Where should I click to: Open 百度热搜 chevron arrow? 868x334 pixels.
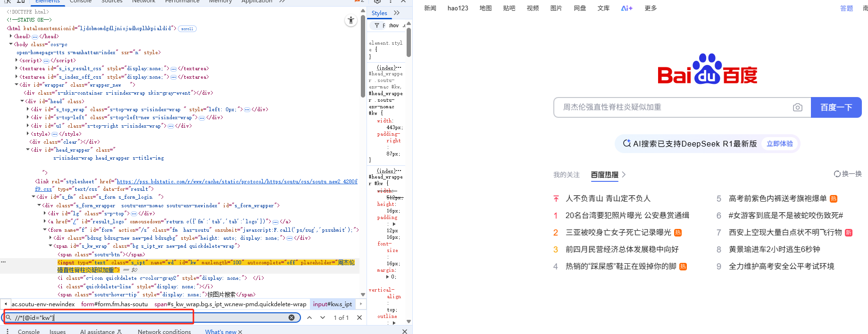pos(624,174)
